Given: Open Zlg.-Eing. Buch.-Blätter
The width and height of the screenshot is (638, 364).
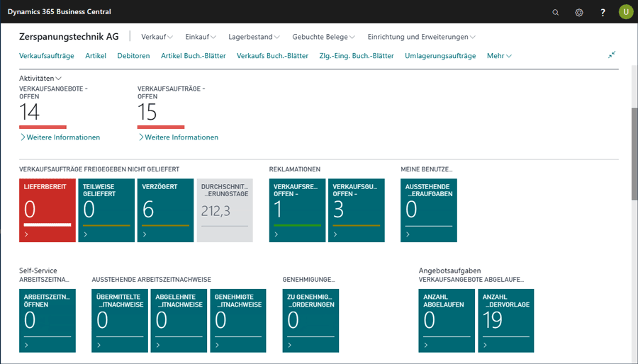Looking at the screenshot, I should tap(357, 56).
